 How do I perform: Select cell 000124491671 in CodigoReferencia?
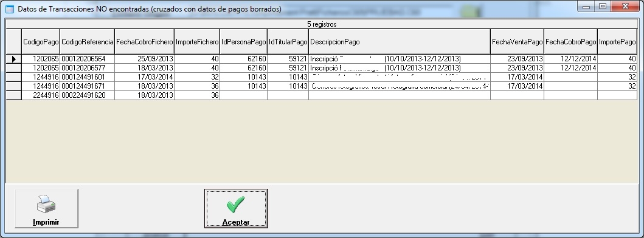click(87, 86)
